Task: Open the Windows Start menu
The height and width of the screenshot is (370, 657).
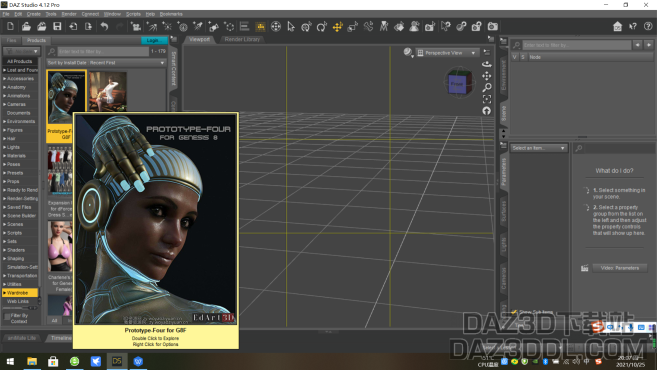Action: pos(10,361)
